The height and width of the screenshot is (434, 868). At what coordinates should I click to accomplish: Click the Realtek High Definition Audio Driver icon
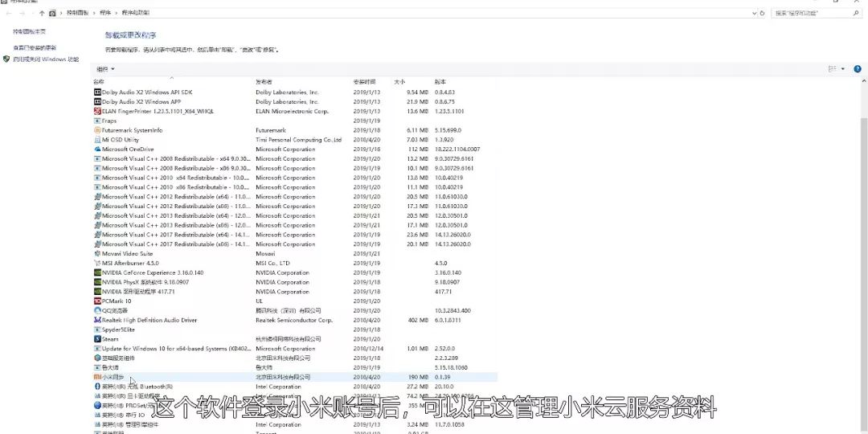point(97,320)
